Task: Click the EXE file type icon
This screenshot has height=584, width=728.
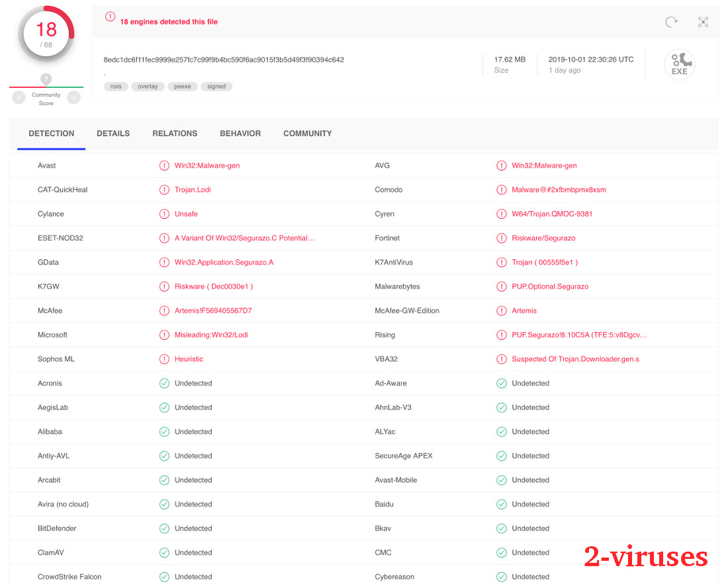Action: (679, 64)
